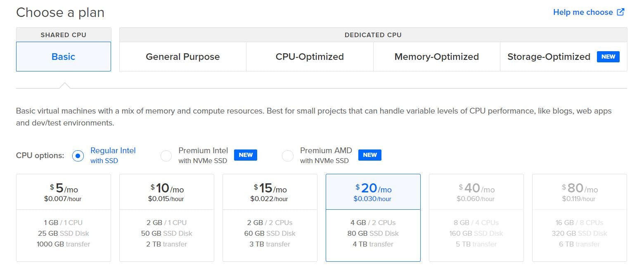This screenshot has width=644, height=275.
Task: Select the greyed-out $40/mo plan card
Action: 476,218
